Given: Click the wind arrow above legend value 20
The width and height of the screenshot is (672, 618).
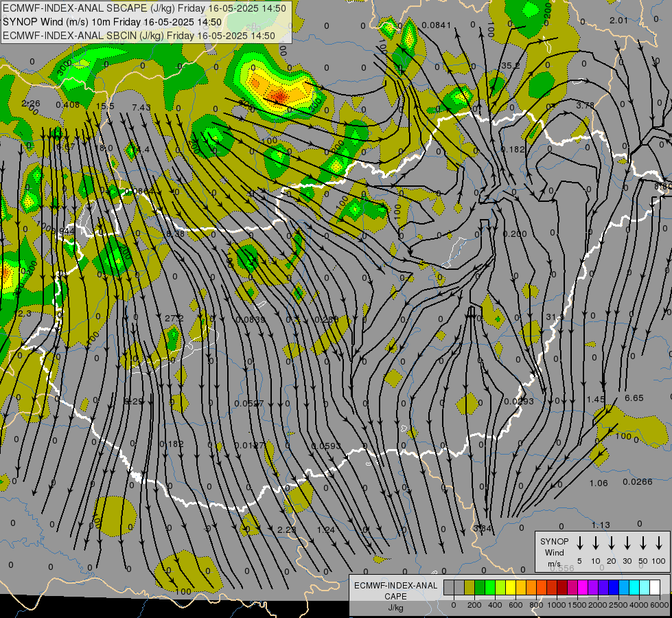Looking at the screenshot, I should tap(612, 543).
